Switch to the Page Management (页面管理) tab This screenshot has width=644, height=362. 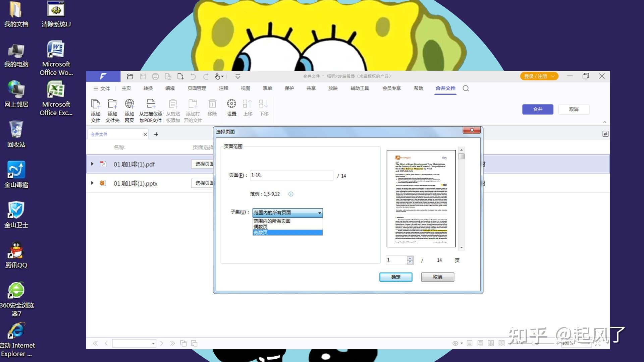pos(197,88)
